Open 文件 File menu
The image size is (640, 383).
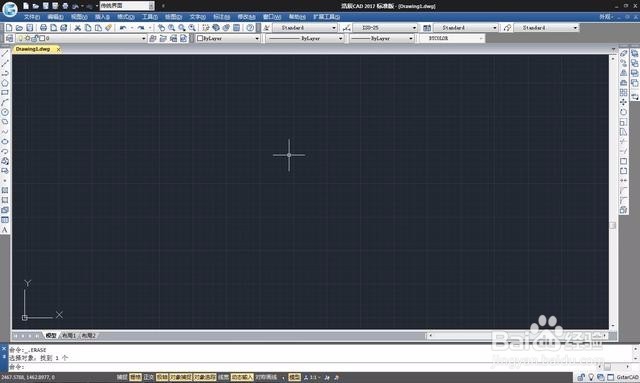(31, 17)
